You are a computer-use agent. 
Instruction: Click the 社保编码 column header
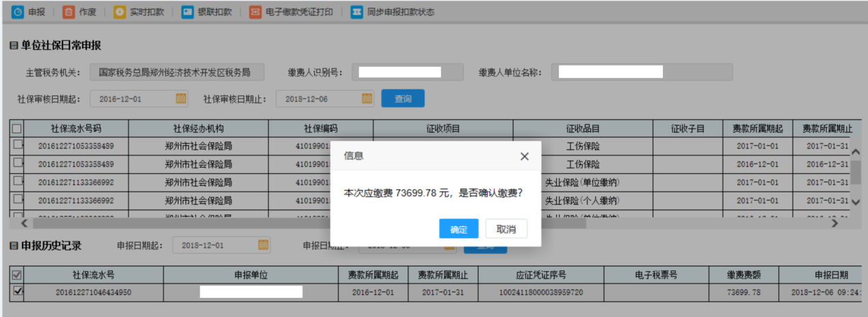(x=321, y=128)
